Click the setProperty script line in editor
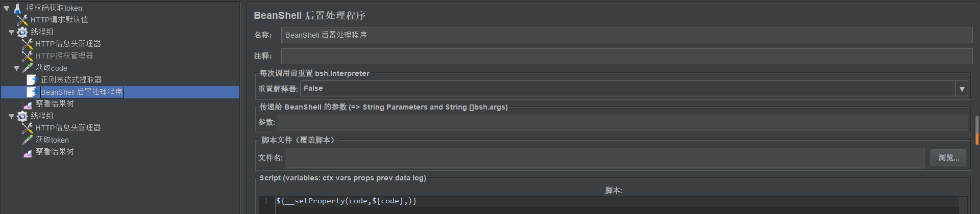 (x=347, y=201)
